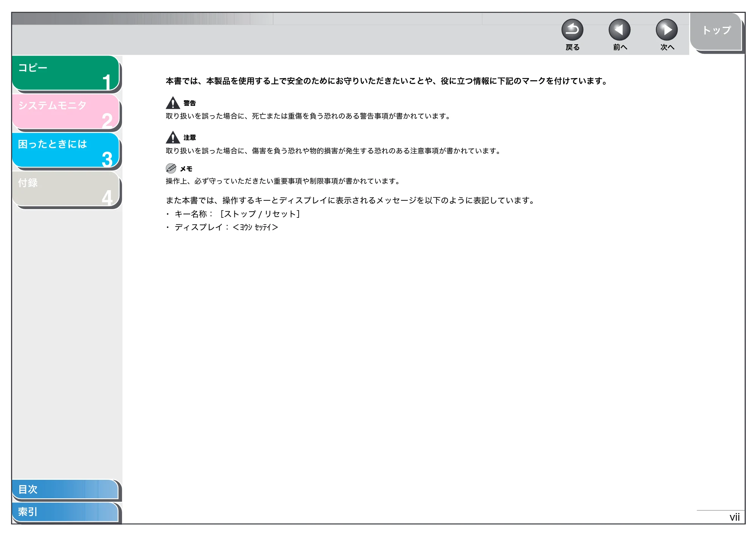
Task: Click the bold intro sentence starting 本書では
Action: coord(386,81)
